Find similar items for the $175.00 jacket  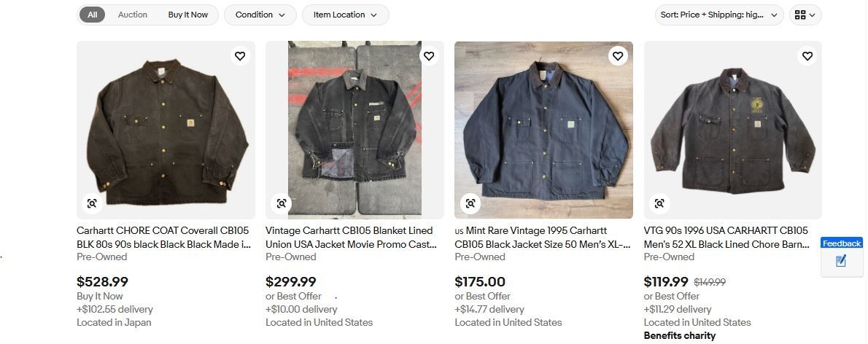click(x=470, y=203)
